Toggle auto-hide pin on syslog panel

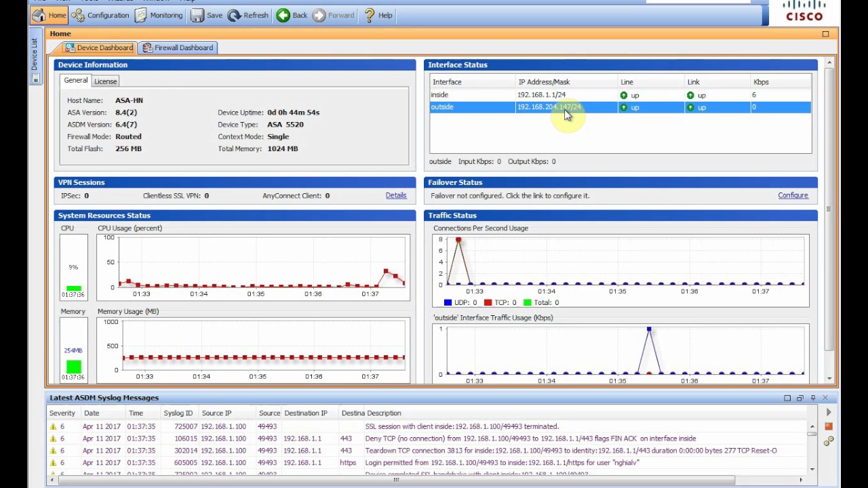[x=813, y=398]
